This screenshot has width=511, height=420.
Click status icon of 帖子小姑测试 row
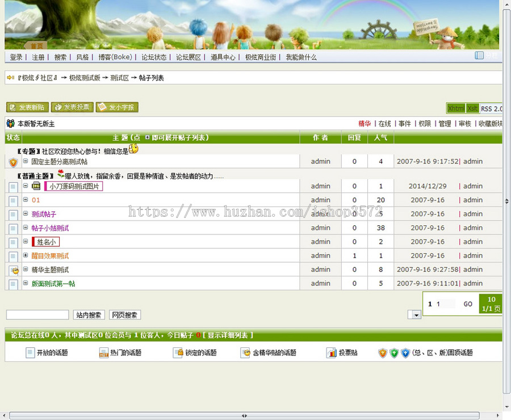tap(13, 229)
